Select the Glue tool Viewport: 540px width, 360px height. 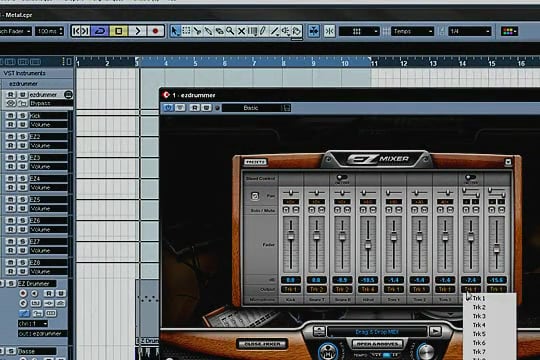click(208, 31)
